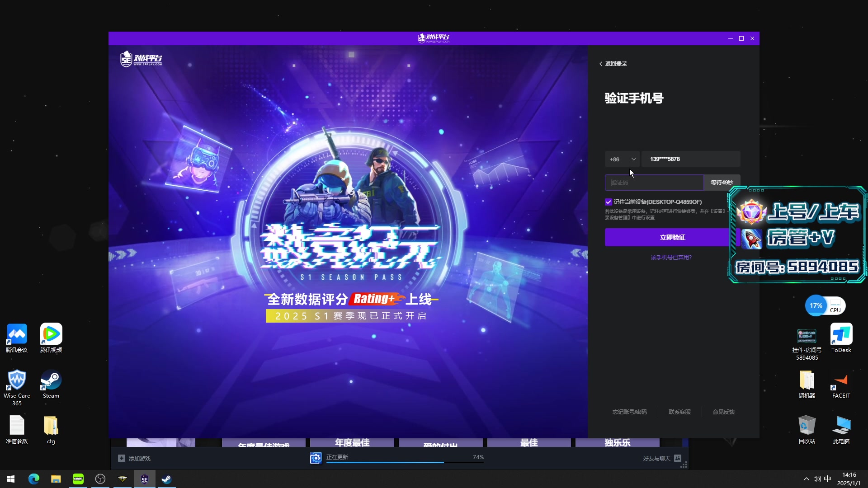Toggle 记住当前设备 checkbox
This screenshot has width=868, height=488.
tap(609, 202)
